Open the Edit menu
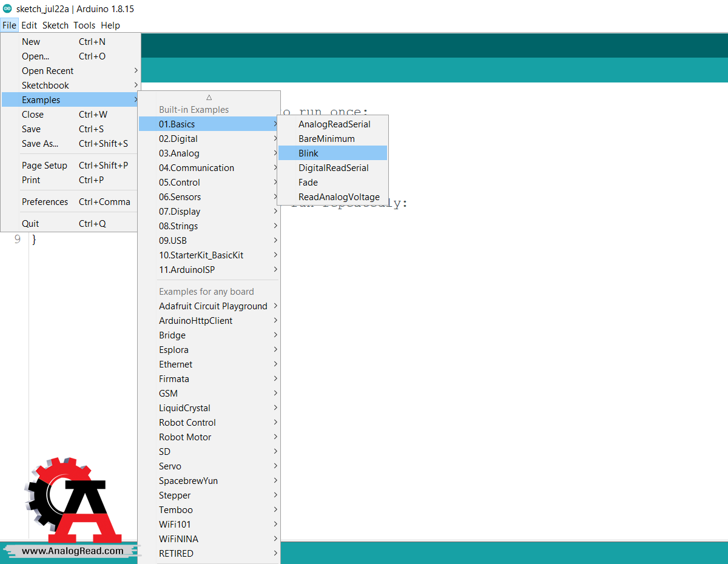Image resolution: width=728 pixels, height=564 pixels. tap(29, 25)
